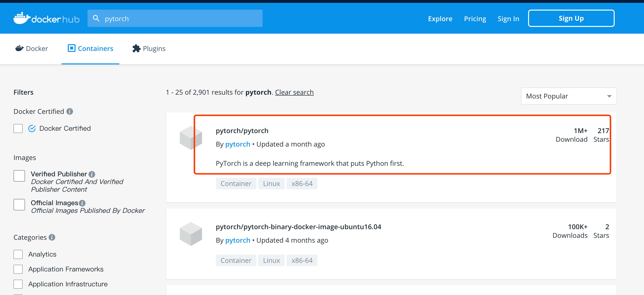Click info icon next to Official Images
644x295 pixels.
[x=82, y=203]
